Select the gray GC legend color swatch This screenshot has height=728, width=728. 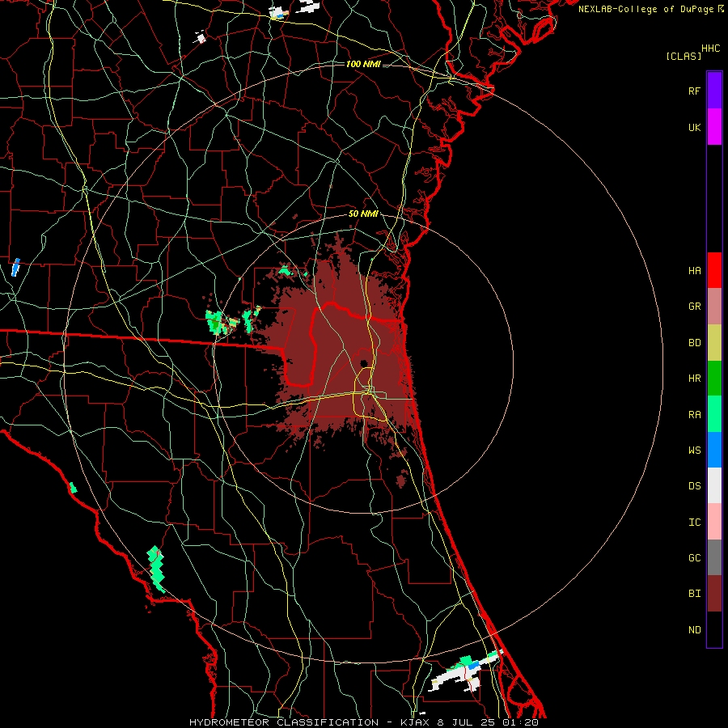(714, 557)
